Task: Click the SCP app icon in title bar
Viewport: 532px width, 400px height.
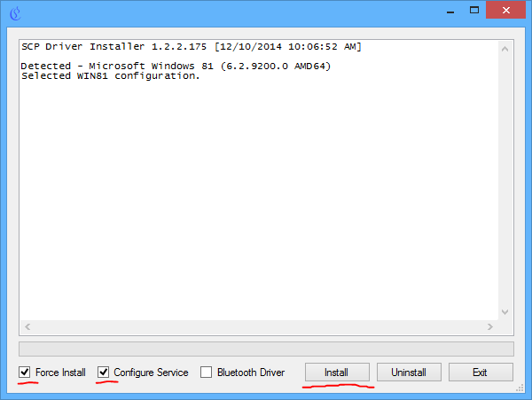Action: (x=15, y=14)
